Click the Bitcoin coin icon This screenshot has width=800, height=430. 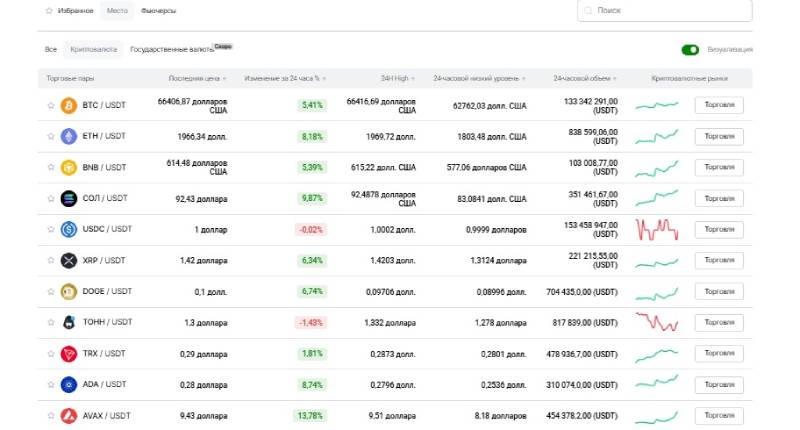(x=69, y=105)
